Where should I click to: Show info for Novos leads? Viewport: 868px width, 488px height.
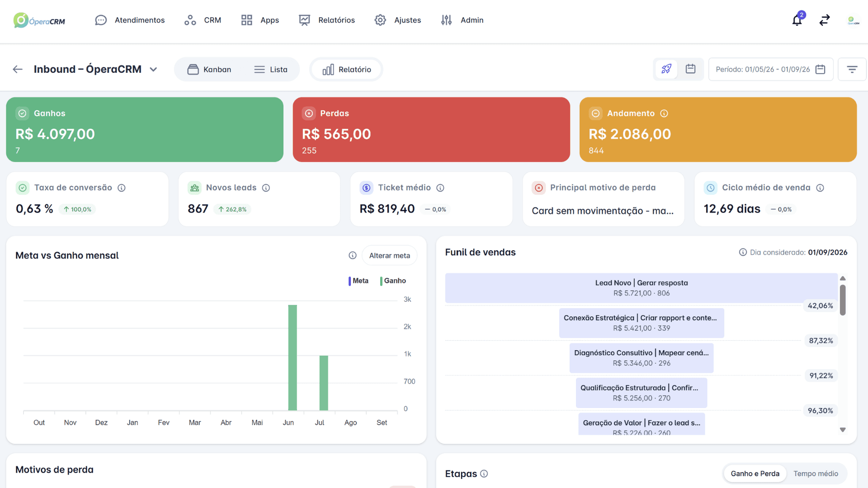click(x=266, y=188)
